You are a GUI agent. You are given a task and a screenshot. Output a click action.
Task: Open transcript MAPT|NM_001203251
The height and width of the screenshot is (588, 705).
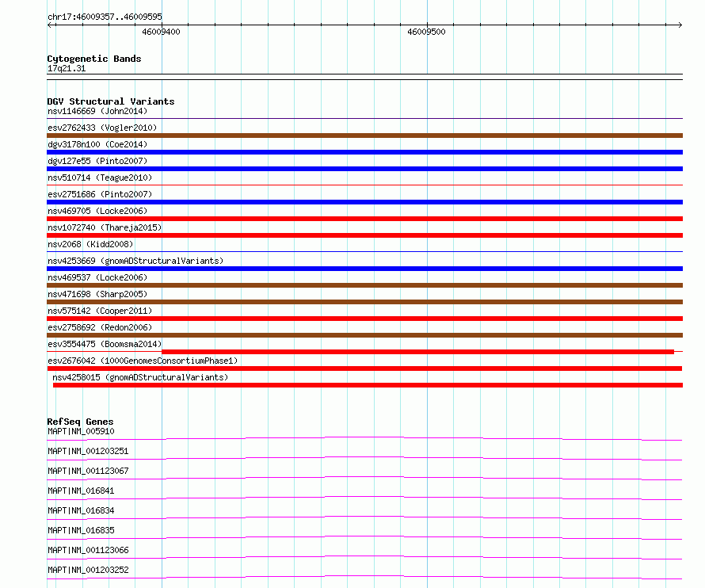(x=88, y=451)
